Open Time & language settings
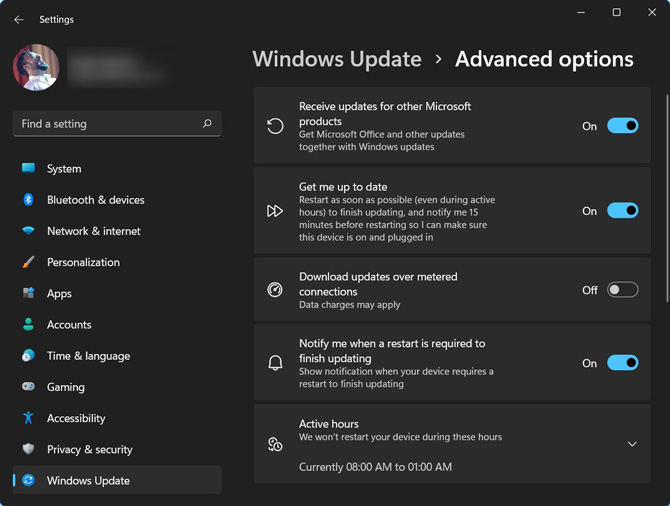This screenshot has height=506, width=670. [117, 356]
